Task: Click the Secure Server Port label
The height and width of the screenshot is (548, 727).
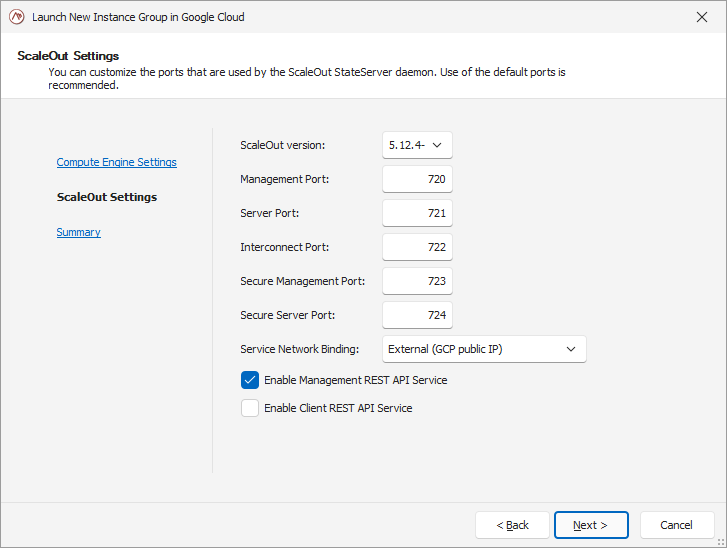Action: click(287, 315)
